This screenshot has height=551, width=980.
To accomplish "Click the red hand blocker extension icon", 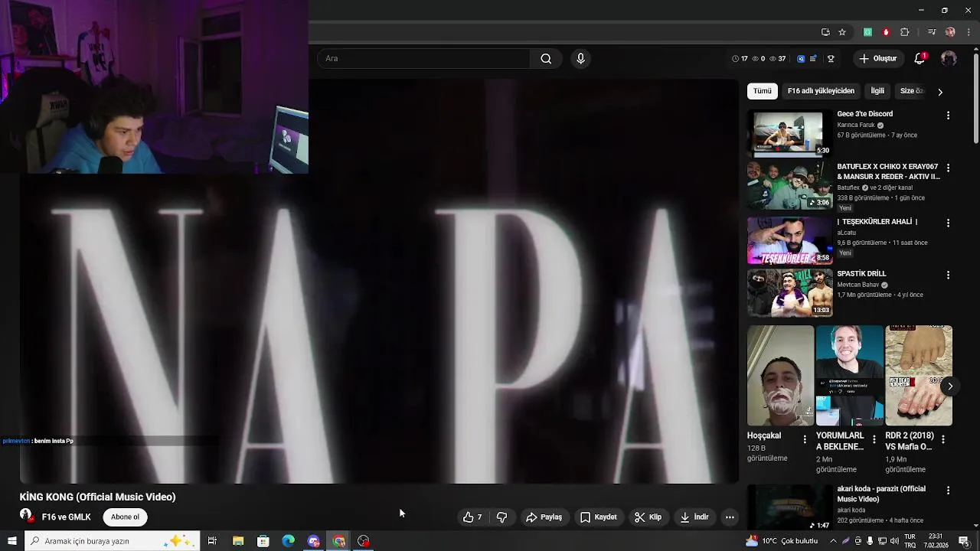I will point(886,32).
